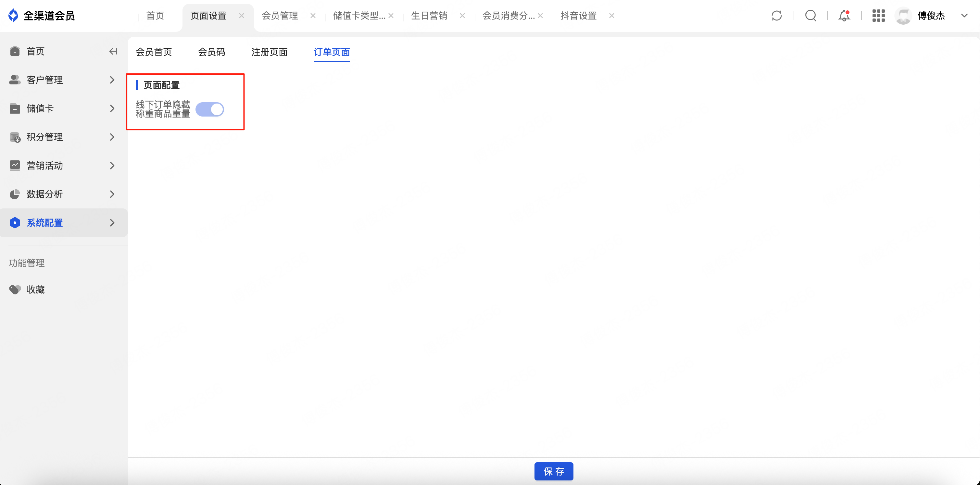This screenshot has height=485, width=980.
Task: Close the 储值卡类型 tab
Action: [391, 16]
